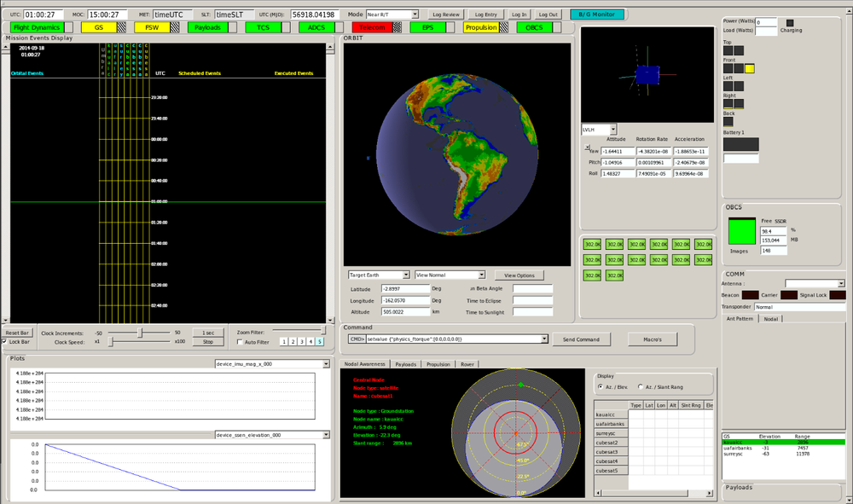853x504 pixels.
Task: Open the B/G Monitor
Action: tap(597, 14)
